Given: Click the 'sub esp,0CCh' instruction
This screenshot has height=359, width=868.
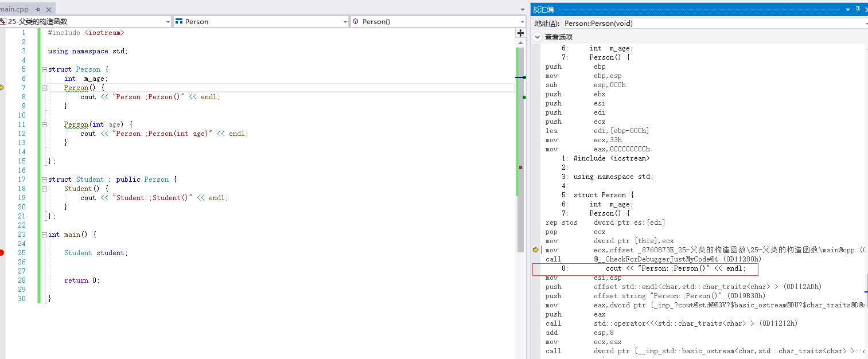Looking at the screenshot, I should [x=586, y=85].
